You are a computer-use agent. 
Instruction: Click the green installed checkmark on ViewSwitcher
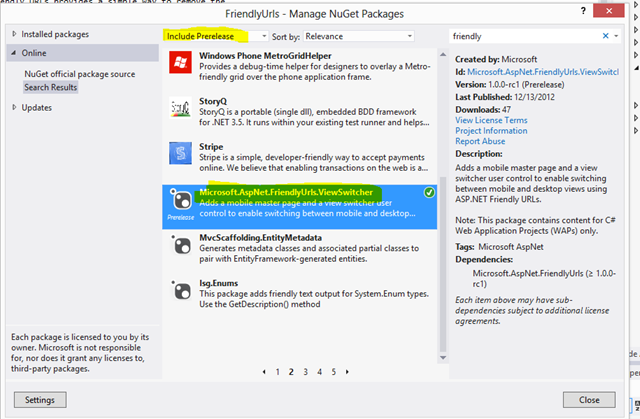[x=429, y=193]
